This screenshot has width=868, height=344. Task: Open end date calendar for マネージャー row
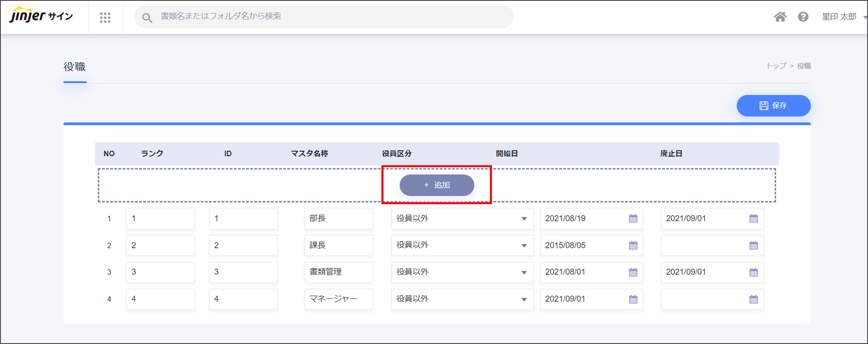click(753, 300)
